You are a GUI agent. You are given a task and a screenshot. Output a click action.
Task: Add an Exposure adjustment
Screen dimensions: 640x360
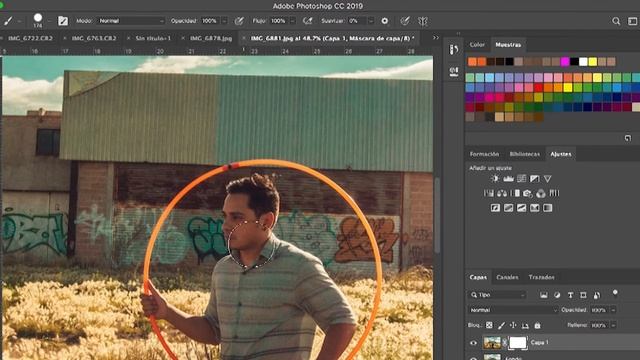pos(534,178)
